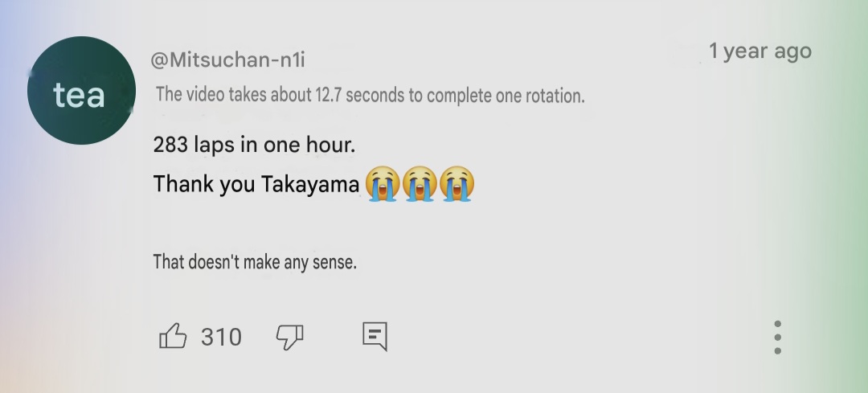Like the comment with thumbs-up icon
This screenshot has width=868, height=393.
click(173, 336)
